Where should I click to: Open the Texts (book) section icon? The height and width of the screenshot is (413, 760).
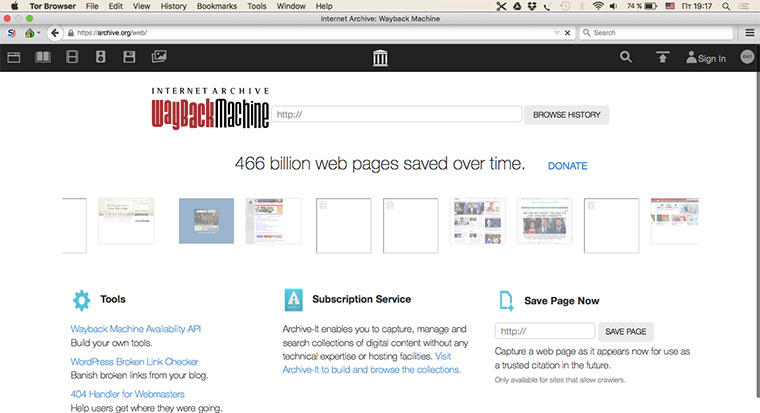[x=43, y=57]
